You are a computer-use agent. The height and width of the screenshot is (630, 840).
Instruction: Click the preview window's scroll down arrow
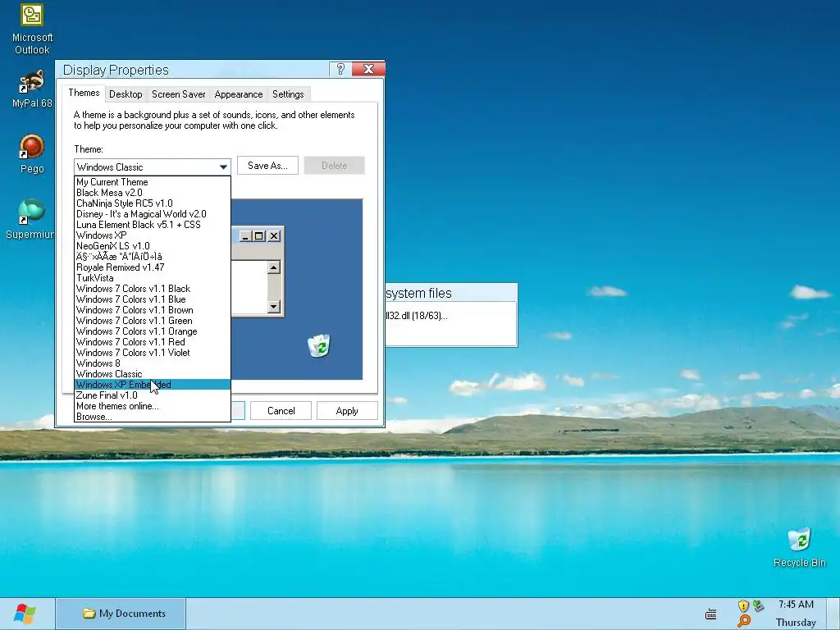pos(274,307)
